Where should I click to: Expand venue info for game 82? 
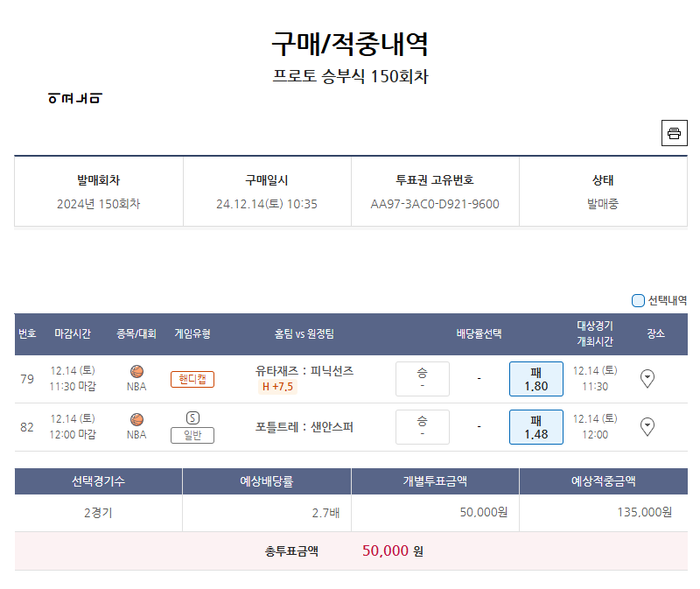(x=647, y=426)
